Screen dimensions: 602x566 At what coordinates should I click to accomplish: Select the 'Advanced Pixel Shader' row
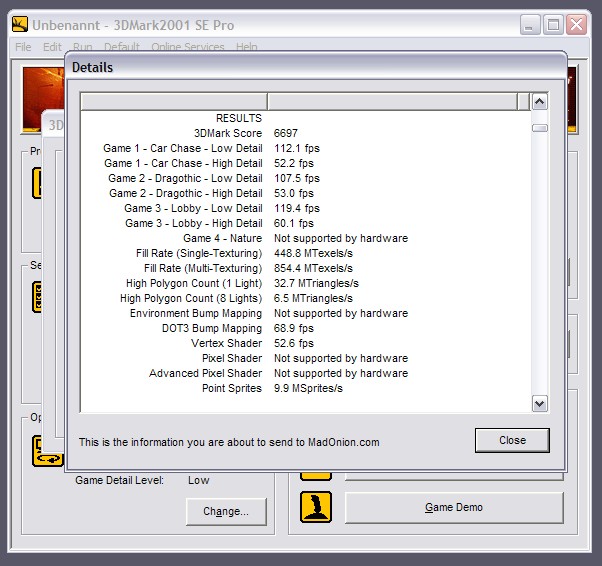[x=305, y=373]
